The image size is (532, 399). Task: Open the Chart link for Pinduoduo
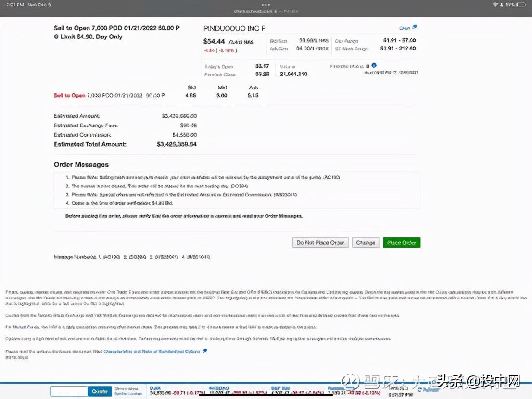click(405, 28)
